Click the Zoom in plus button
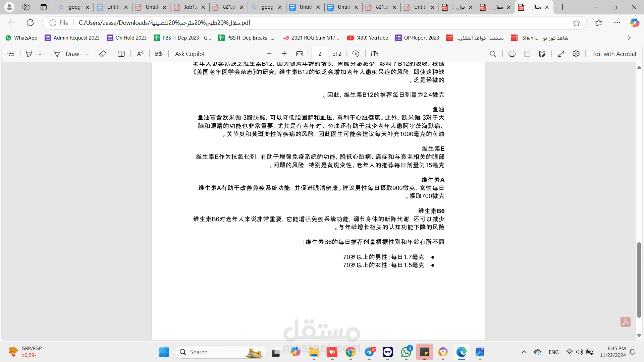 284,54
